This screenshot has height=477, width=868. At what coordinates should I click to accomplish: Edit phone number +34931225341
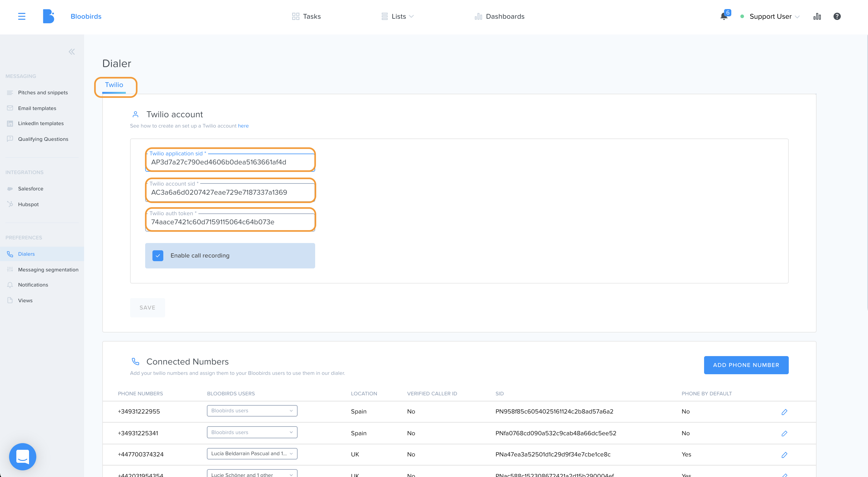pos(784,433)
